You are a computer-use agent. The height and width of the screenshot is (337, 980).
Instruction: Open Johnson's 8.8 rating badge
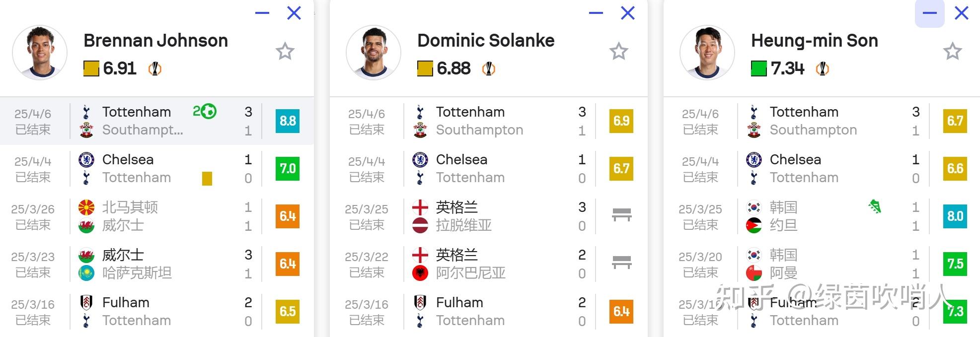click(288, 121)
